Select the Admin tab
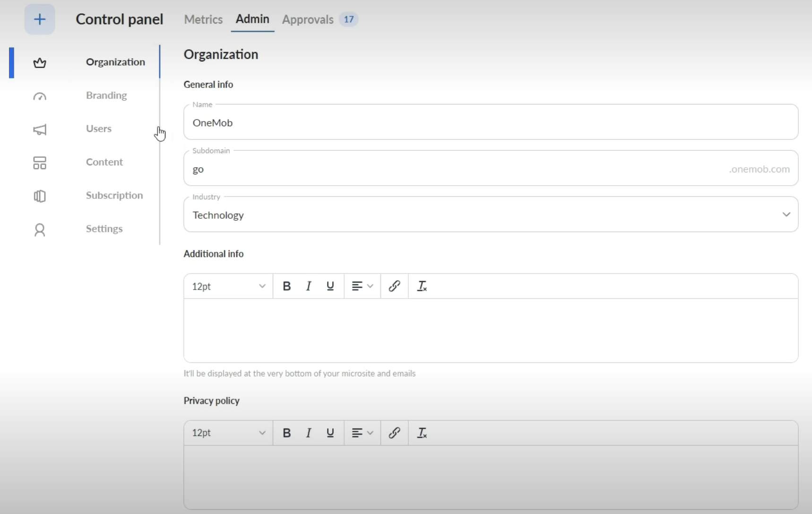 click(252, 19)
